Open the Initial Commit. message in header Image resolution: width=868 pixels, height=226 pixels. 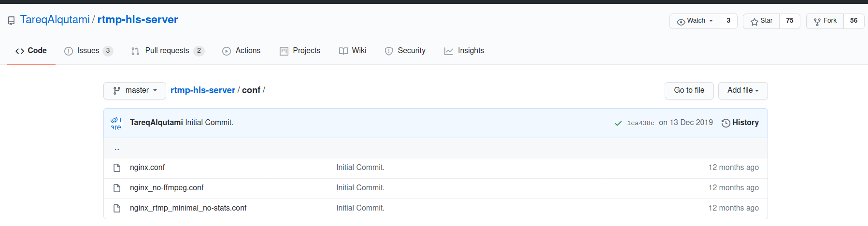pyautogui.click(x=209, y=123)
